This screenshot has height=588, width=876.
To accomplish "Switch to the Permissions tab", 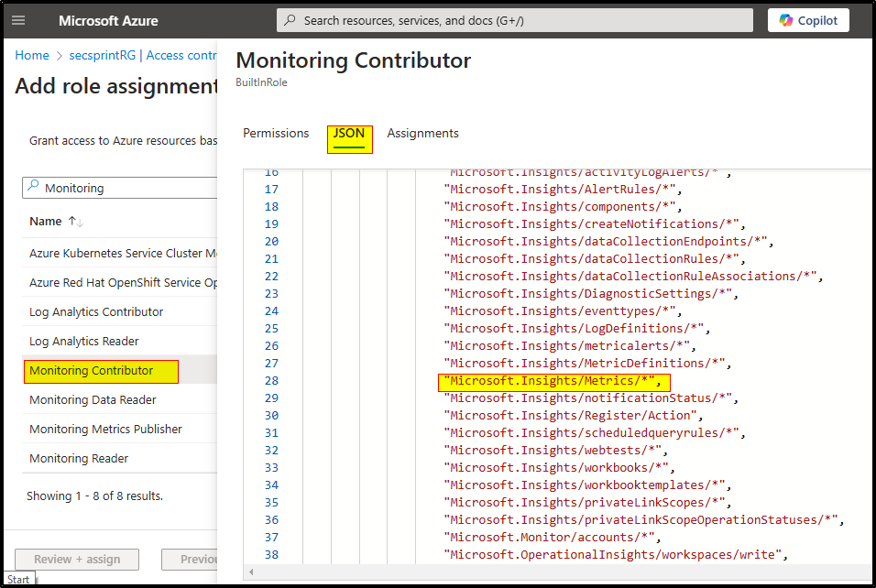I will tap(276, 133).
